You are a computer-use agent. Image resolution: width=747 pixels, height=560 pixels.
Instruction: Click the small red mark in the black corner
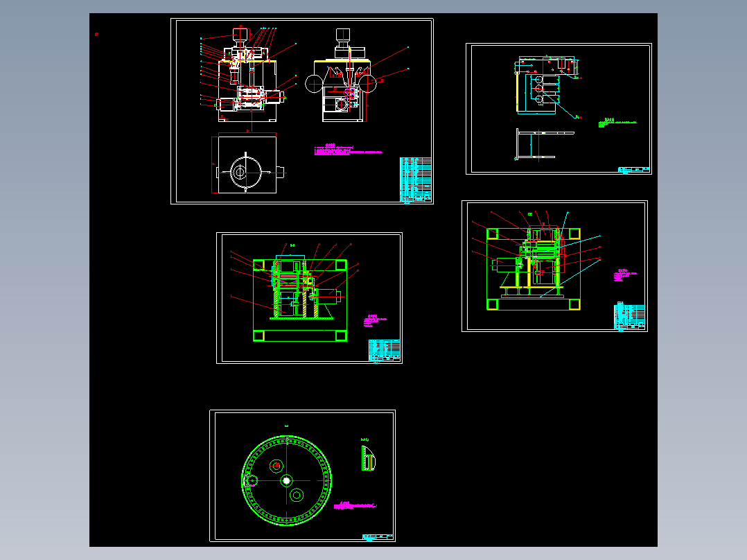pyautogui.click(x=96, y=35)
